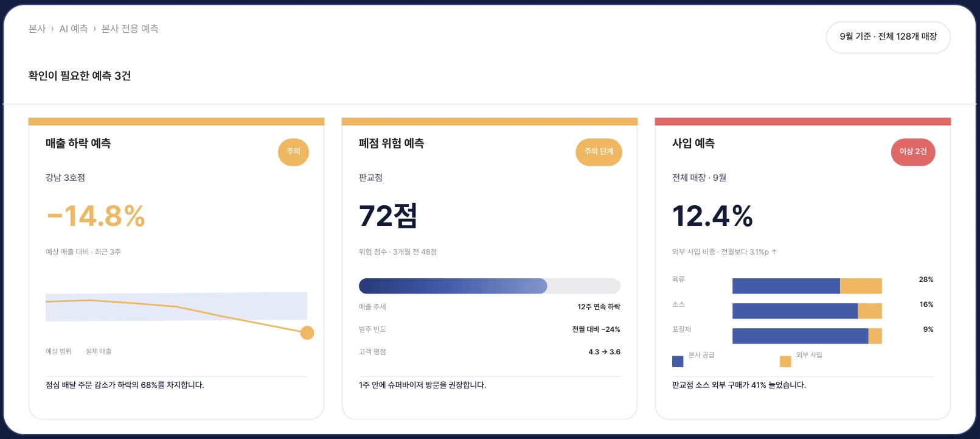Click the 예상 매출 대비 · 최근 3주 caption
Viewport: 980px width, 439px height.
tap(83, 252)
